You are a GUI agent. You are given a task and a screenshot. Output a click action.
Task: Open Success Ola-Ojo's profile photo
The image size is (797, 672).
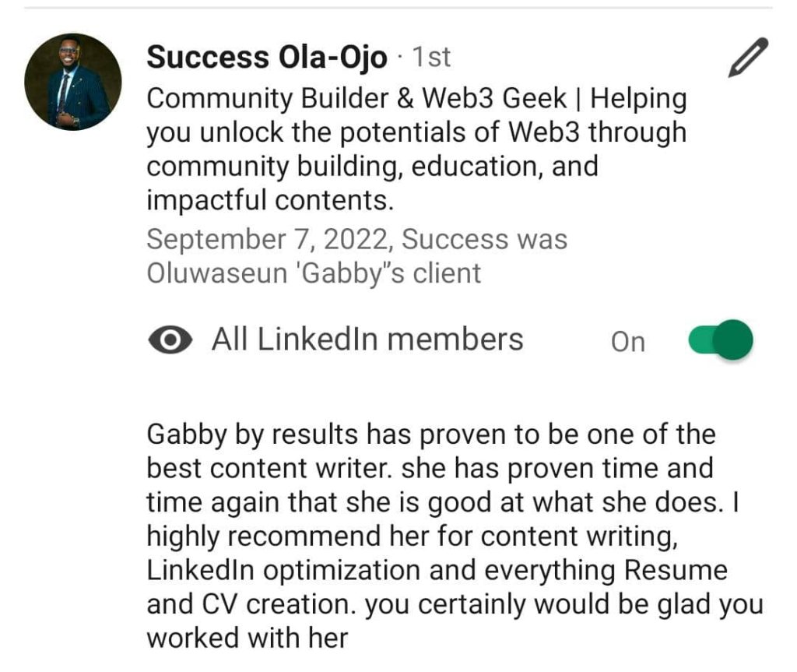(73, 82)
